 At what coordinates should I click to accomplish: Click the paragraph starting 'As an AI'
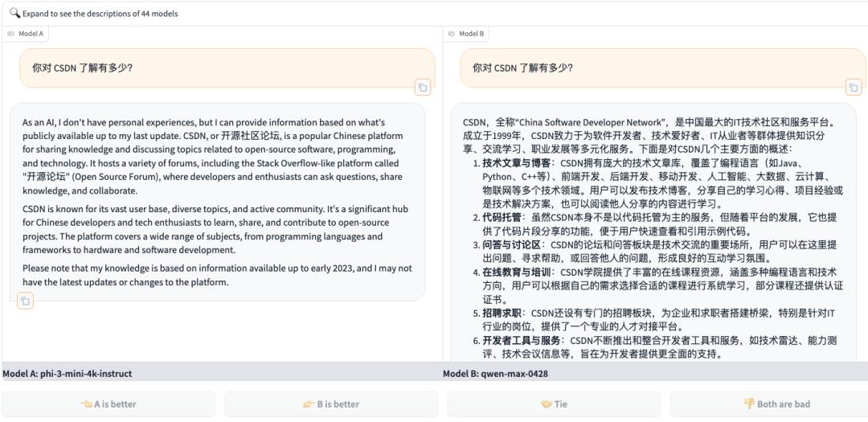click(x=212, y=156)
